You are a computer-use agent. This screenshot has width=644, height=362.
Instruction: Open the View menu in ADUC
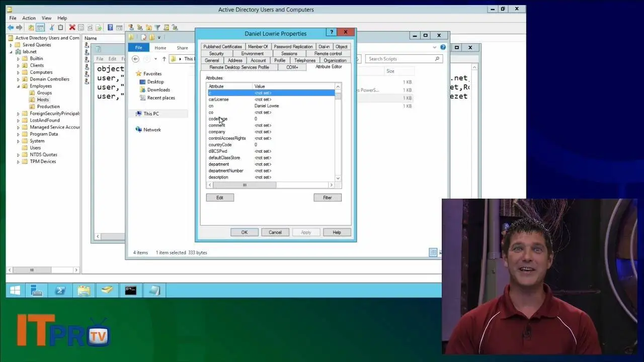point(46,18)
